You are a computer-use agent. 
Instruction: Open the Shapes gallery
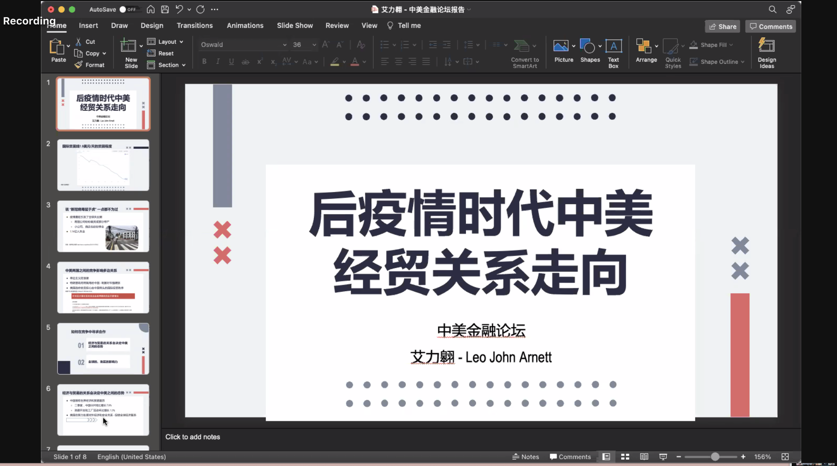[x=589, y=48]
